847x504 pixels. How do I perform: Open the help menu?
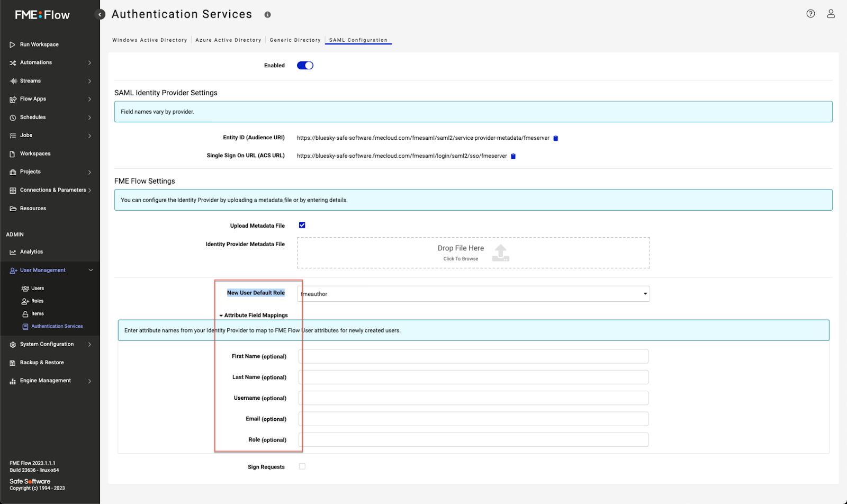point(810,14)
